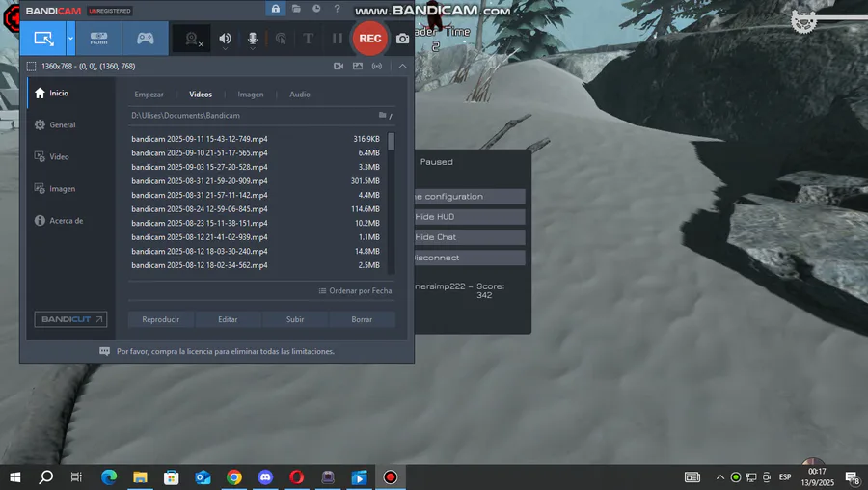Select bandicam 2025-09-11 15-43-12-749.mp4
This screenshot has height=490, width=868.
[x=256, y=139]
